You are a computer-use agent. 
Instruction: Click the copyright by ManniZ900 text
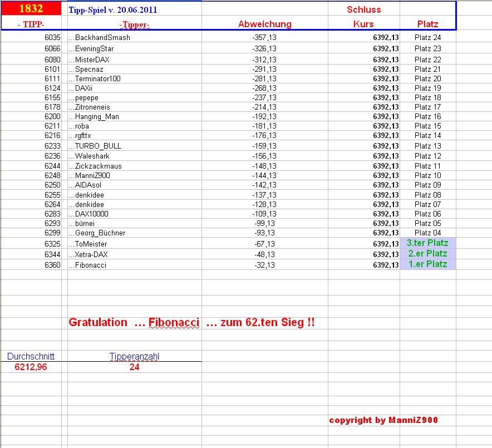point(383,420)
